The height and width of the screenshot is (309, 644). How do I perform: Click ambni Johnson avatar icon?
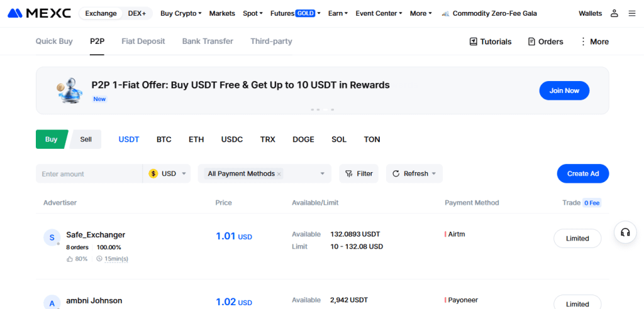pos(52,303)
